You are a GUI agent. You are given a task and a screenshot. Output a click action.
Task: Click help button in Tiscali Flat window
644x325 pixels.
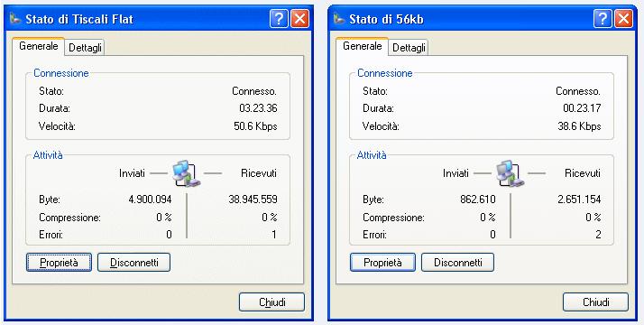click(279, 19)
